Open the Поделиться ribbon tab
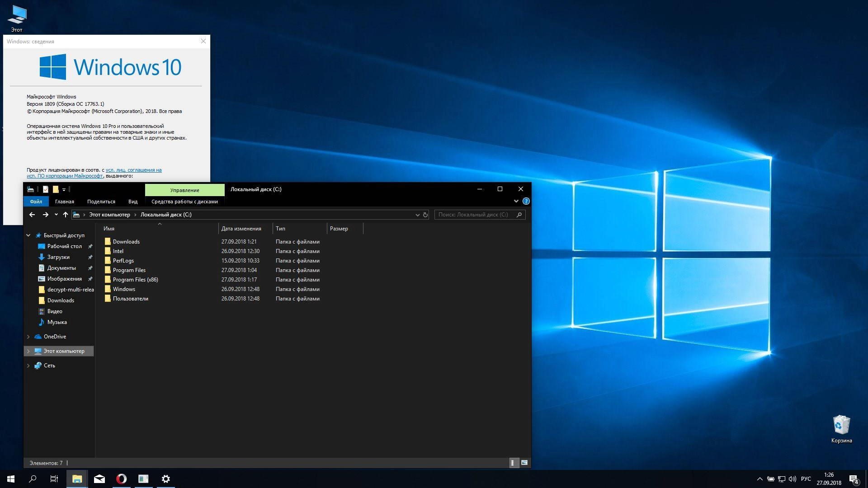The width and height of the screenshot is (868, 488). click(x=101, y=202)
